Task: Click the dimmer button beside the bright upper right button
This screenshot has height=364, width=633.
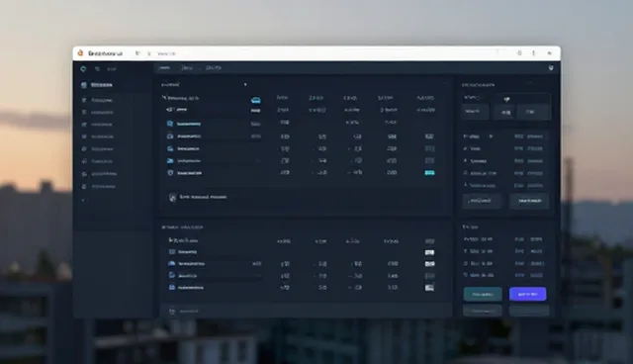Action: [x=482, y=201]
